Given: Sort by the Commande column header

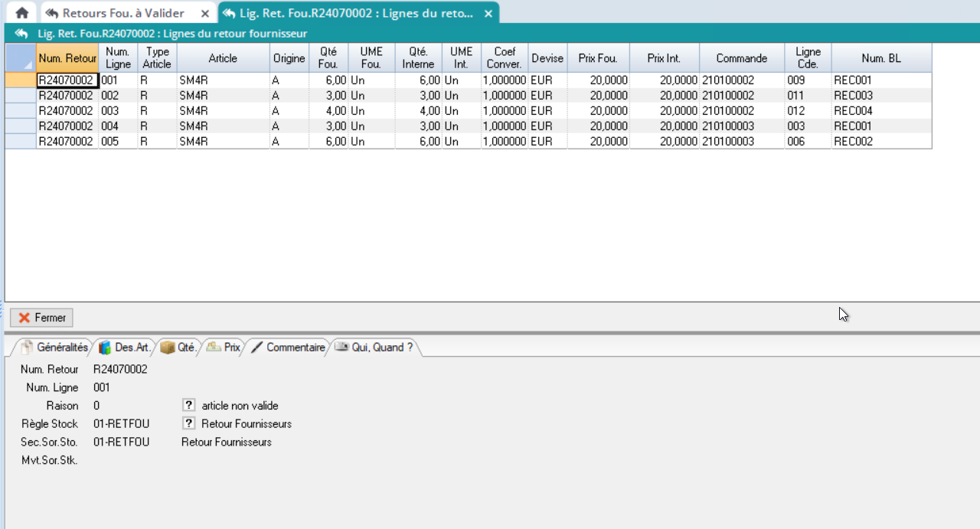Looking at the screenshot, I should pyautogui.click(x=741, y=58).
